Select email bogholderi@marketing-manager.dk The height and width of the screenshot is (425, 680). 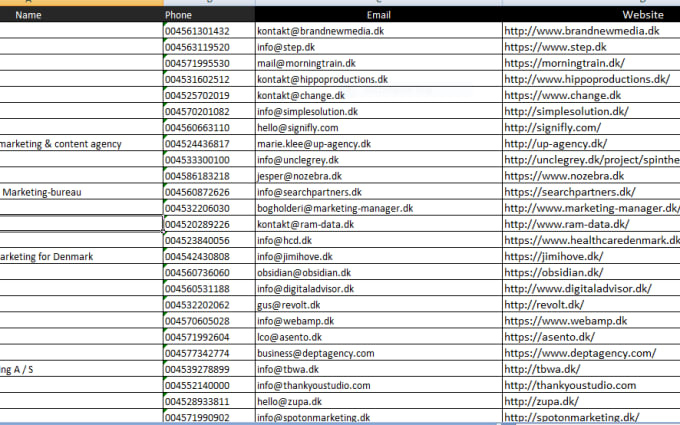335,208
